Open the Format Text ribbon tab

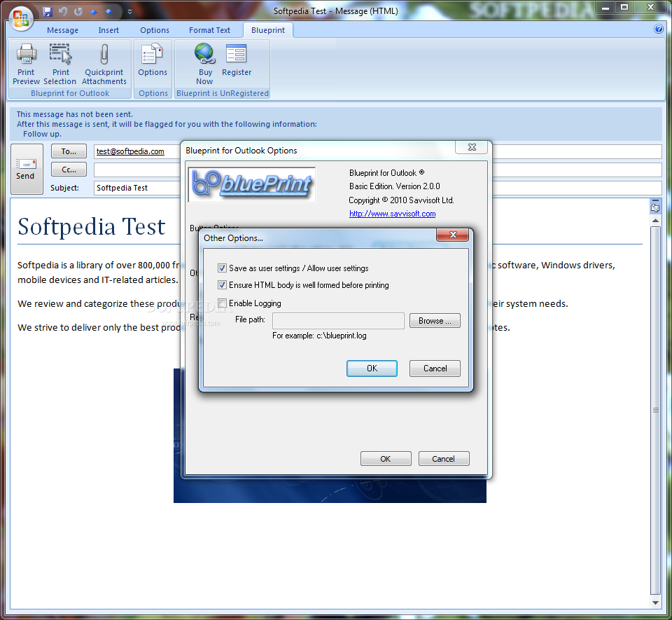209,30
